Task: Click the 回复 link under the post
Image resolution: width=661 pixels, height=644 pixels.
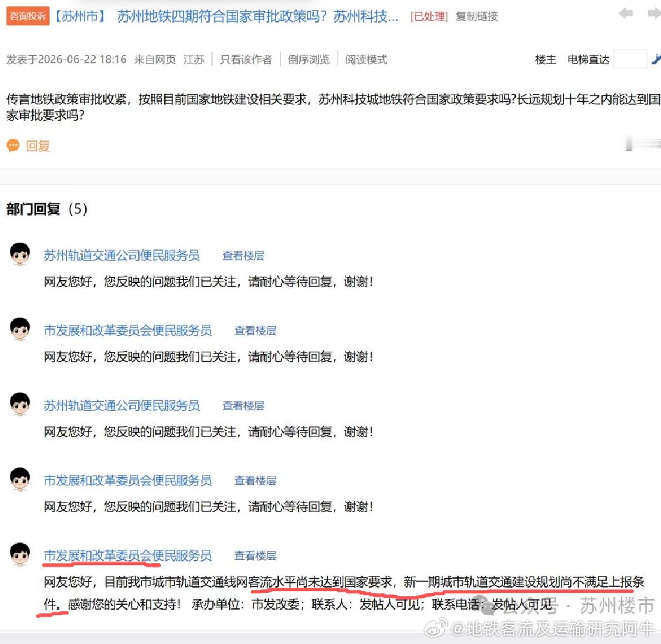Action: (x=38, y=146)
